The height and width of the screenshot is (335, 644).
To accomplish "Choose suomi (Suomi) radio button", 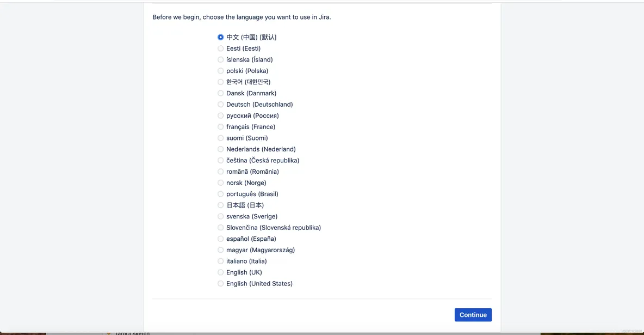I will [x=220, y=138].
